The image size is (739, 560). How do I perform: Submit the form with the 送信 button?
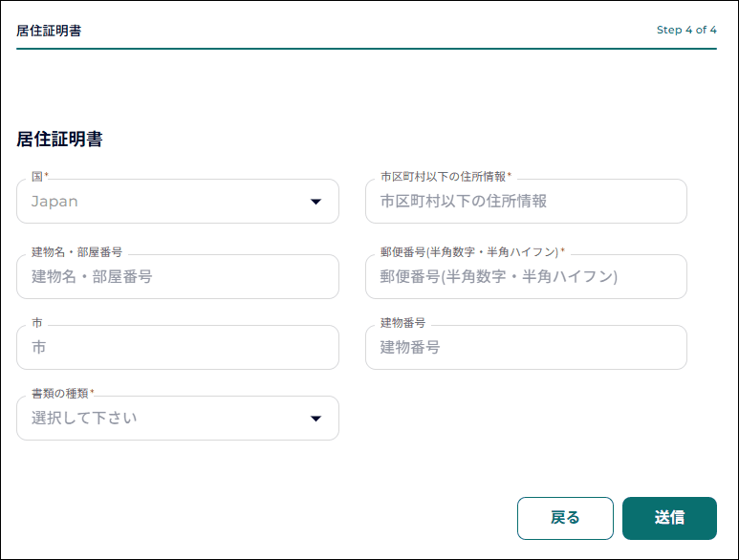669,518
